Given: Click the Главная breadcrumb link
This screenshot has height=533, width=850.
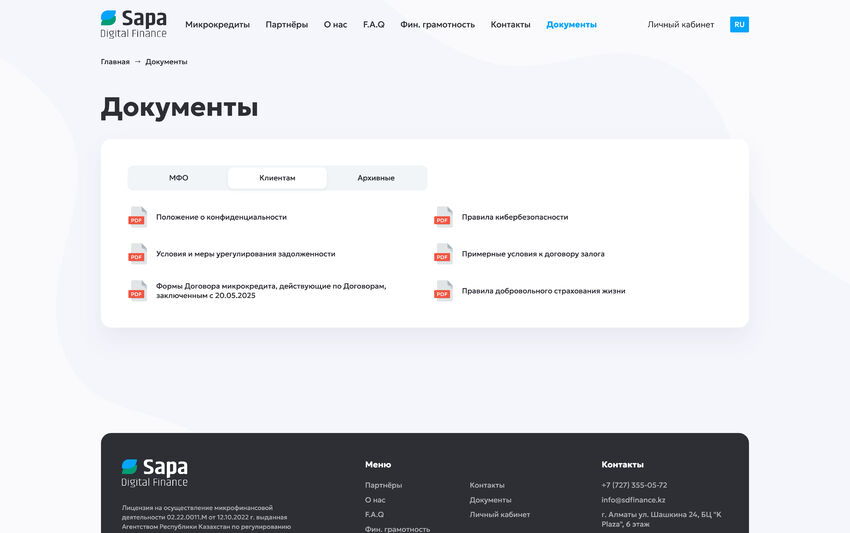Looking at the screenshot, I should (x=115, y=62).
